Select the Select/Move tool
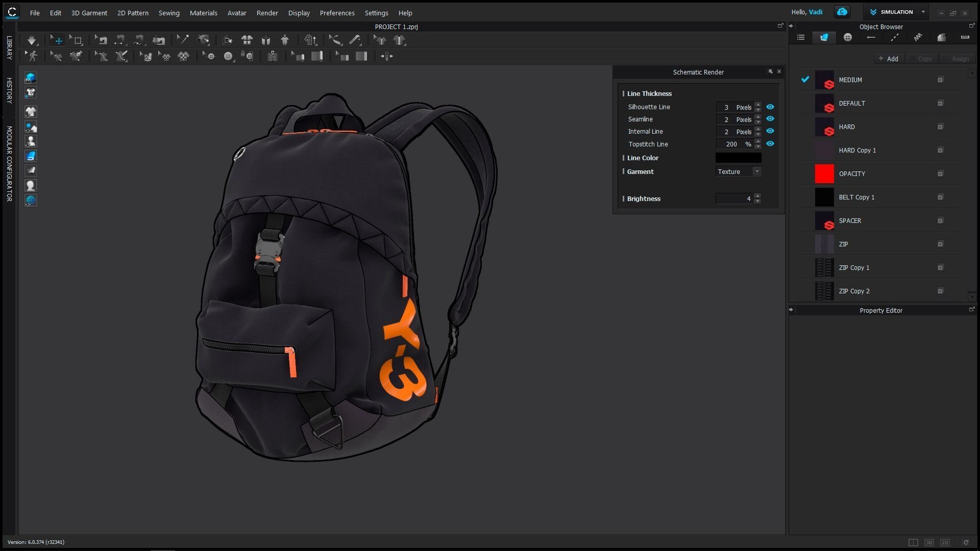Screen dimensions: 980x551 57,40
